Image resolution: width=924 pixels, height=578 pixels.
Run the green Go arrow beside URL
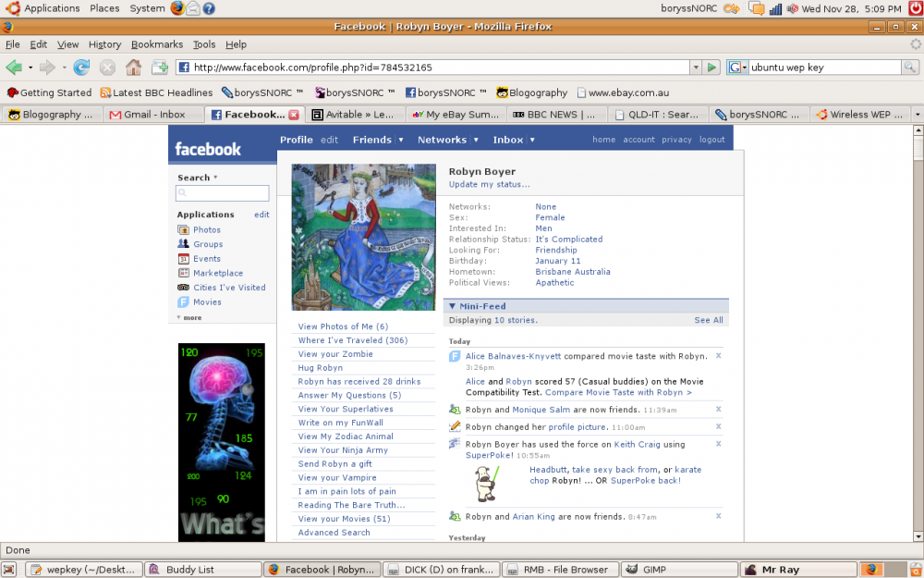click(x=712, y=68)
